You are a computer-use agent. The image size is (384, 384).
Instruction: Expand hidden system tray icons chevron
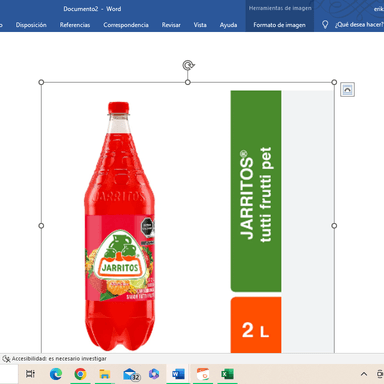[x=364, y=374]
